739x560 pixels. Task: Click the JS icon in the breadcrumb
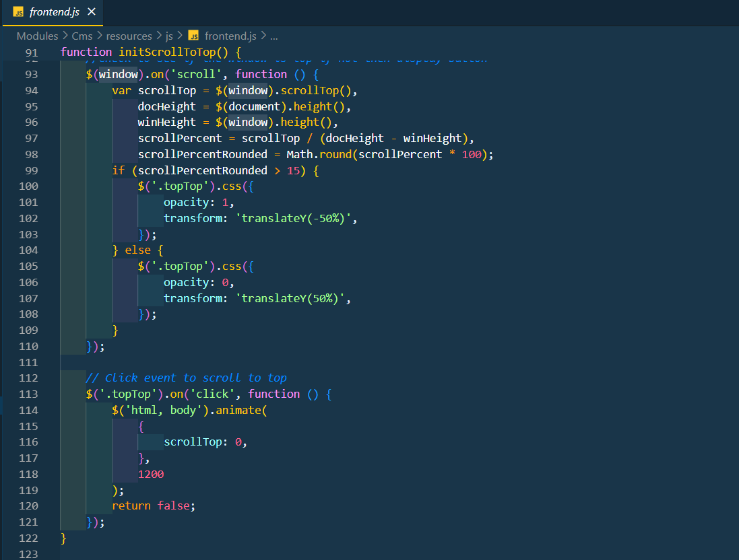(x=193, y=36)
